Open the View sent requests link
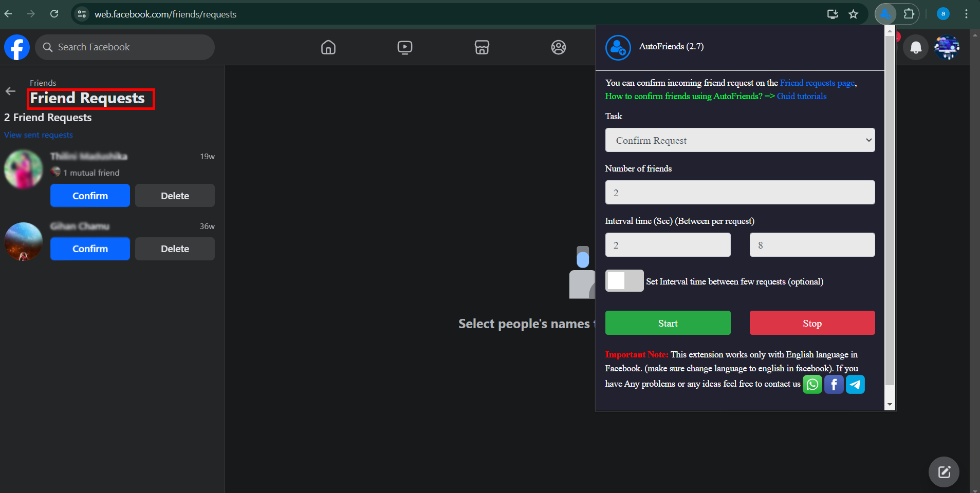 tap(38, 135)
